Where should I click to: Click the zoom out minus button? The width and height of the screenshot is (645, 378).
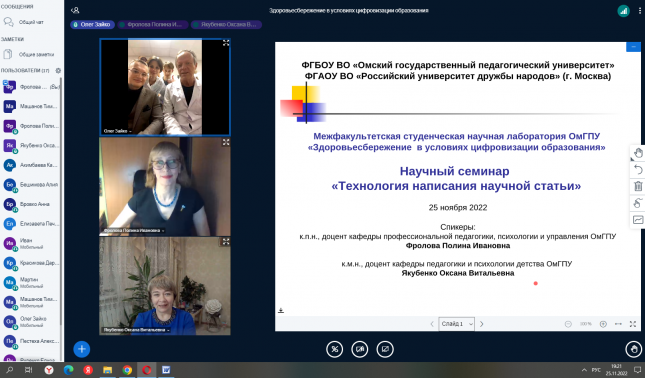pyautogui.click(x=568, y=324)
